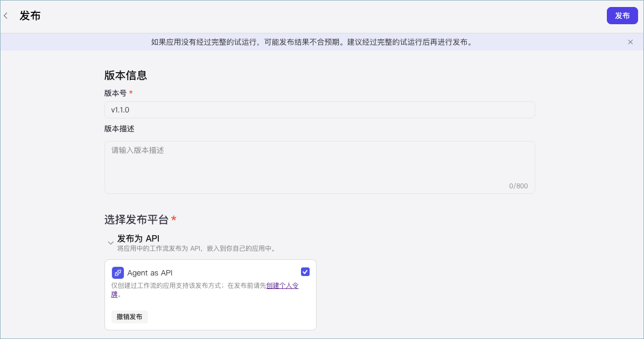Edit the 版本号 field showing v1.1.0

coord(319,110)
